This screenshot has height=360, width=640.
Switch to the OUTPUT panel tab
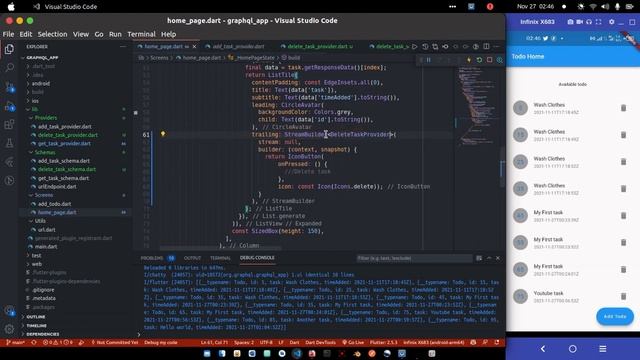point(192,258)
